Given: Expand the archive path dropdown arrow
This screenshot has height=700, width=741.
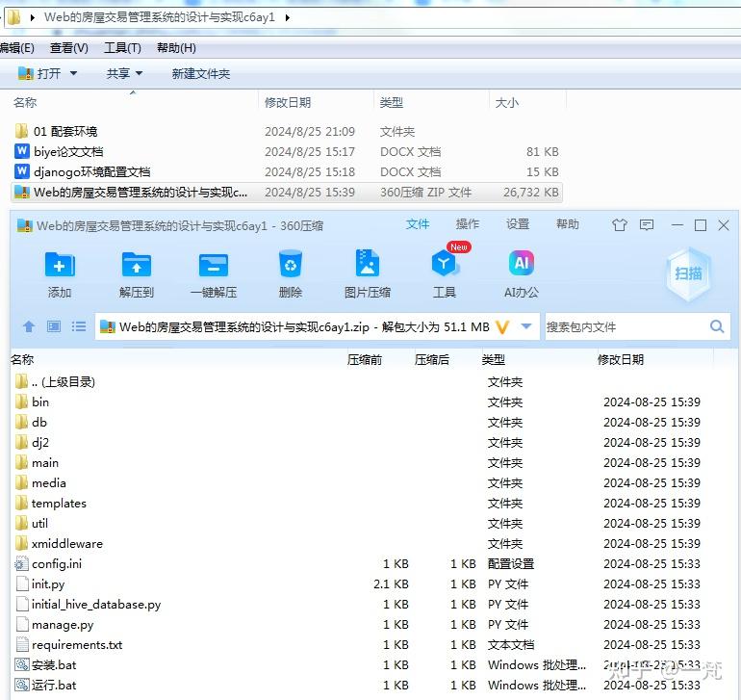Looking at the screenshot, I should 526,326.
